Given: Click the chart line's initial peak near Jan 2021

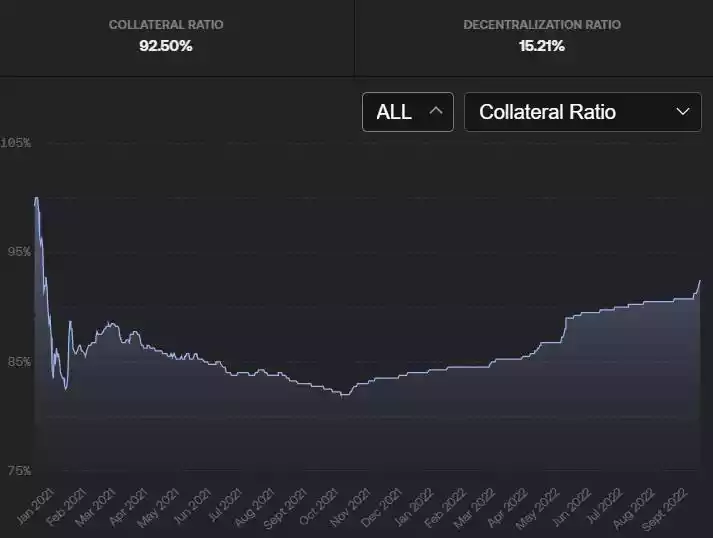Looking at the screenshot, I should [36, 198].
